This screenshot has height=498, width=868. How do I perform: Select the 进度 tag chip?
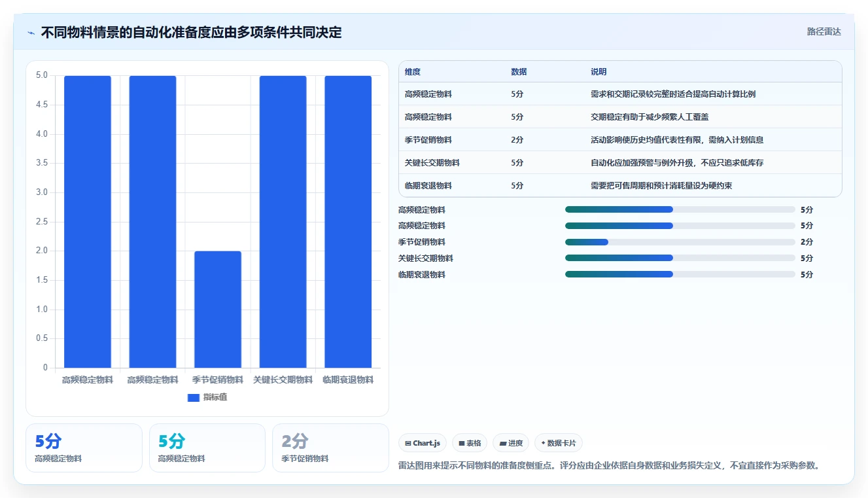coord(511,443)
